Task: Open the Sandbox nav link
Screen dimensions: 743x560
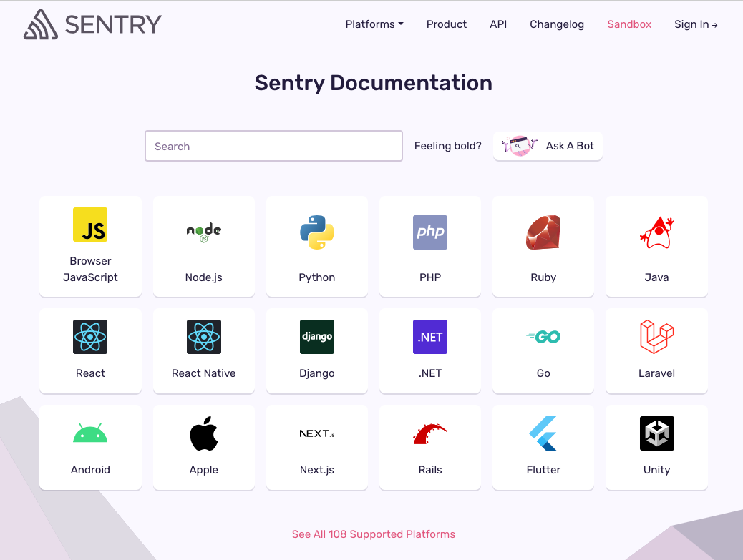Action: [x=629, y=24]
